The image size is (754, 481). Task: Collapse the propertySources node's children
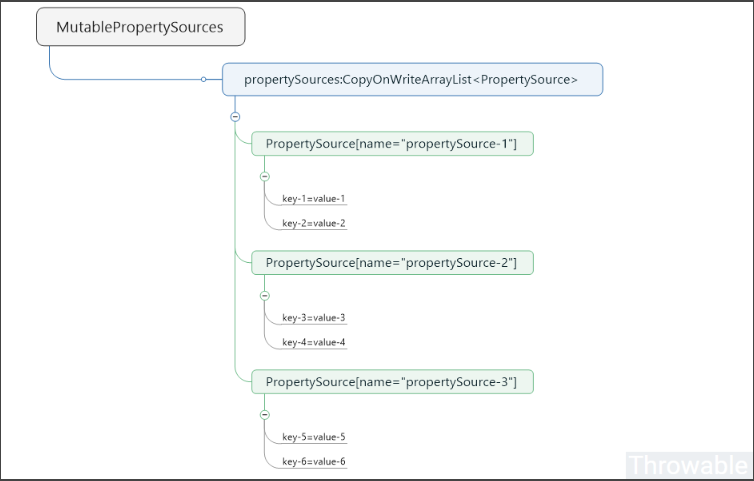(x=235, y=116)
